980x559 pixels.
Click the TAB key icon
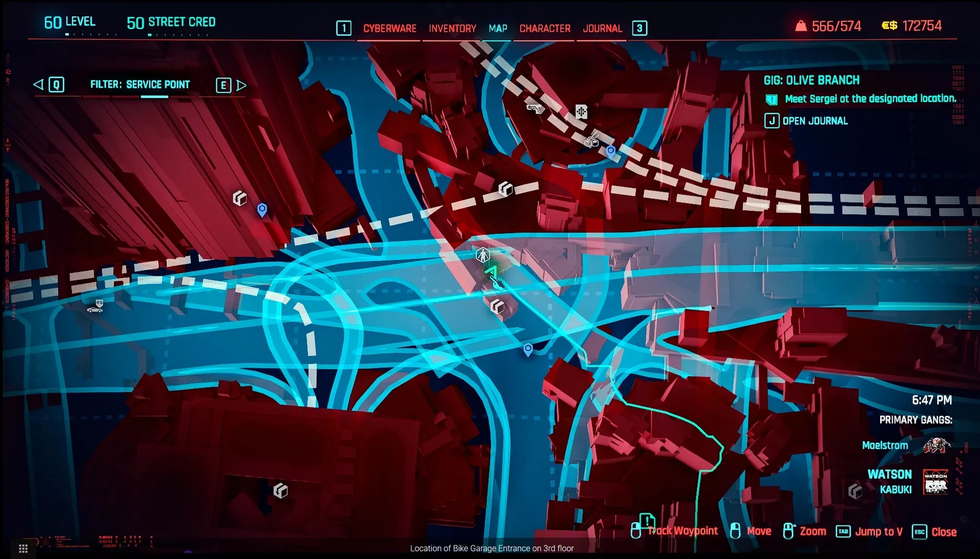pos(843,532)
